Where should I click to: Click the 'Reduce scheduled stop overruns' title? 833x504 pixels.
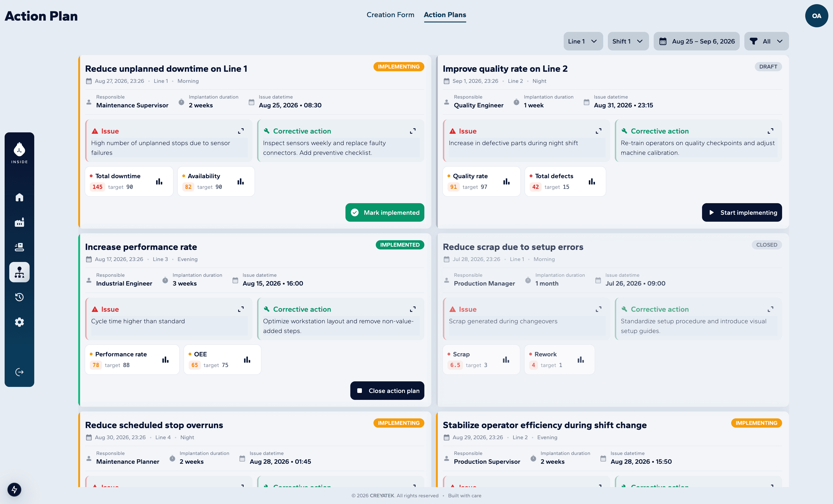point(154,425)
